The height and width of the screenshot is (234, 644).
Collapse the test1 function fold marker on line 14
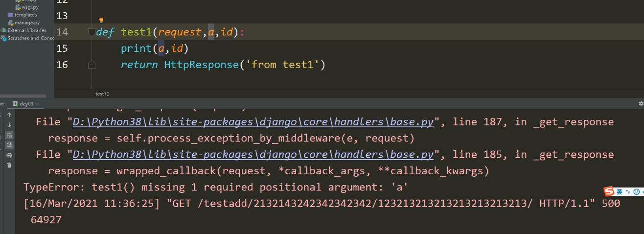pos(92,32)
